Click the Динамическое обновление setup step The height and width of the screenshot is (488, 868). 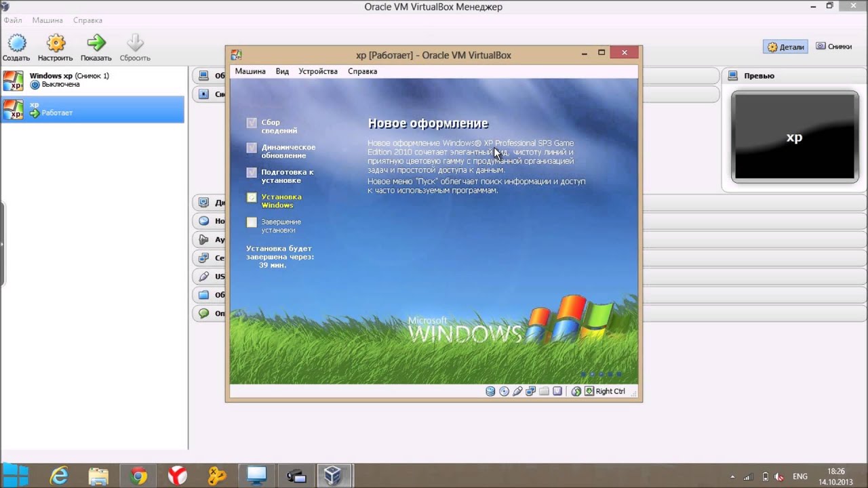click(281, 151)
